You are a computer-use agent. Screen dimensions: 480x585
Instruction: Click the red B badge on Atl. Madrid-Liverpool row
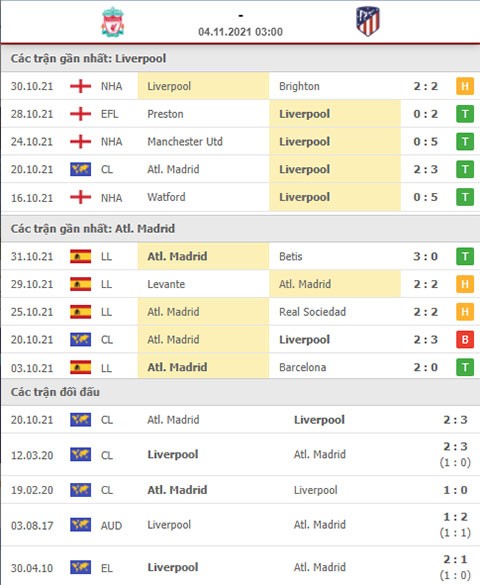point(465,340)
